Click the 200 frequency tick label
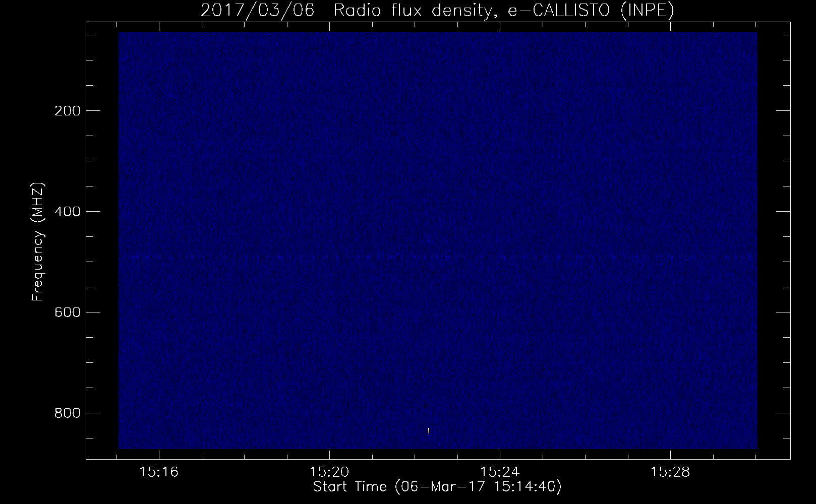 pos(67,111)
